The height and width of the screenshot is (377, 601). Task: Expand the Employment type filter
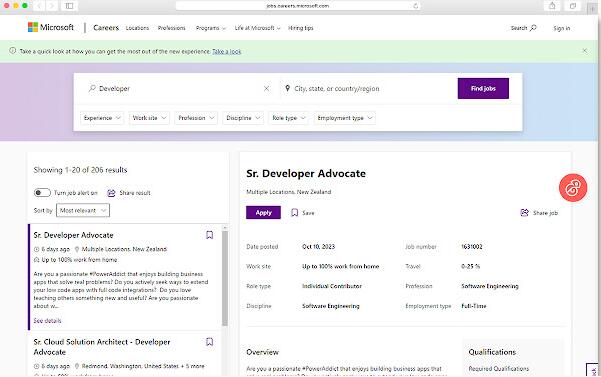[345, 118]
